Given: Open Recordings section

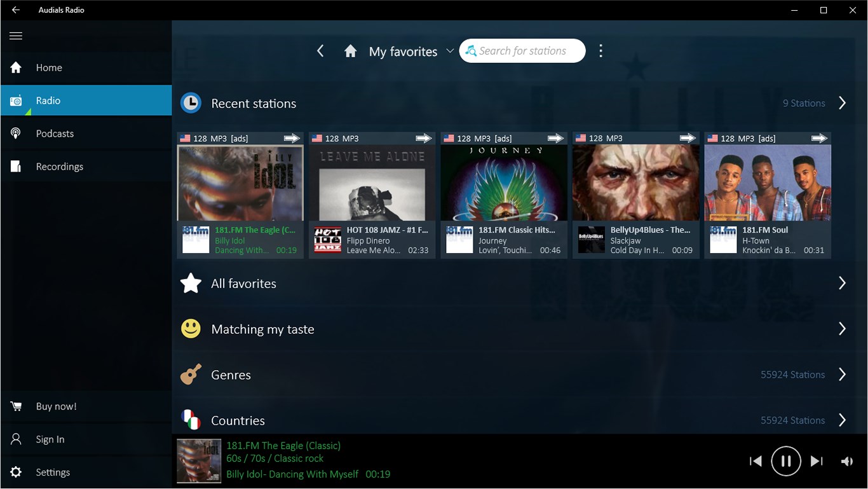Looking at the screenshot, I should [x=86, y=167].
